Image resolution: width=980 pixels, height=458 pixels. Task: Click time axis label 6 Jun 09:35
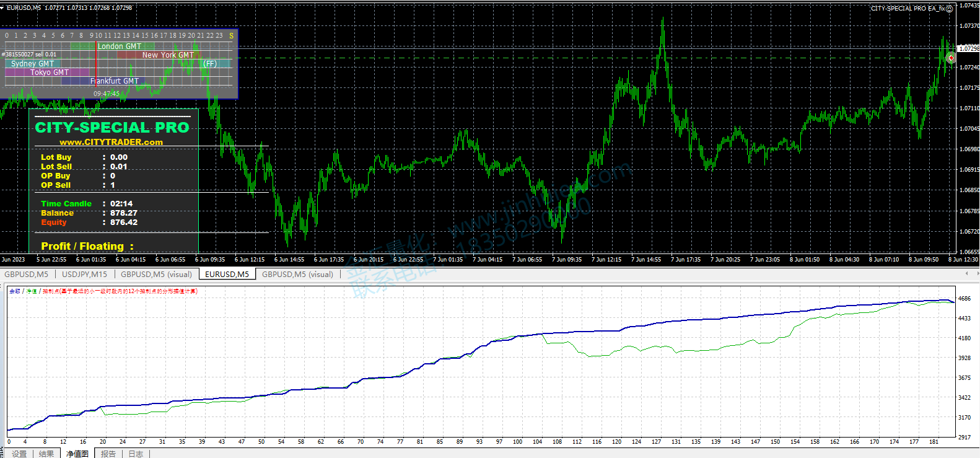210,260
